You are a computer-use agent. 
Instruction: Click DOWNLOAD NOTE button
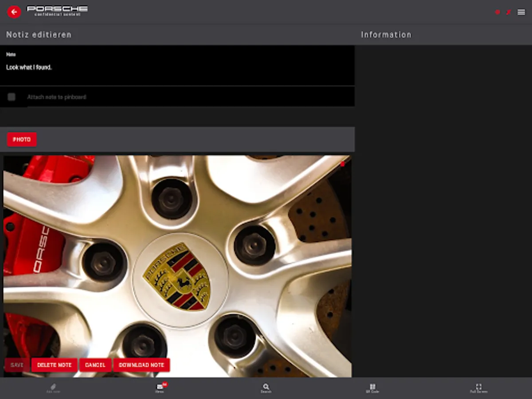point(141,365)
